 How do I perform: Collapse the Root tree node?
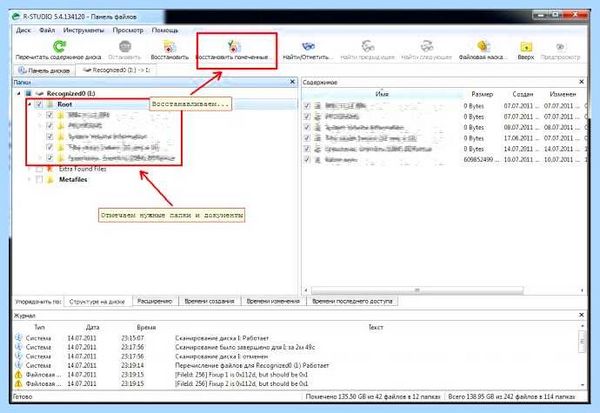(x=29, y=104)
